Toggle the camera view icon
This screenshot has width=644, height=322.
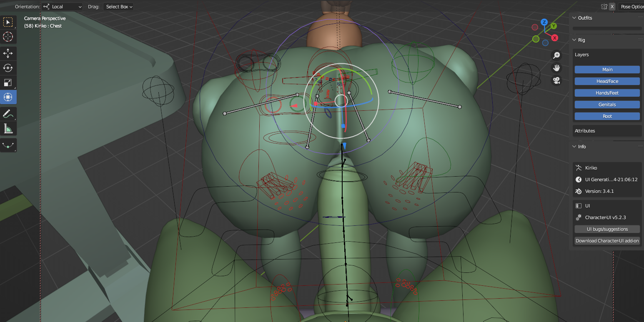pyautogui.click(x=556, y=80)
